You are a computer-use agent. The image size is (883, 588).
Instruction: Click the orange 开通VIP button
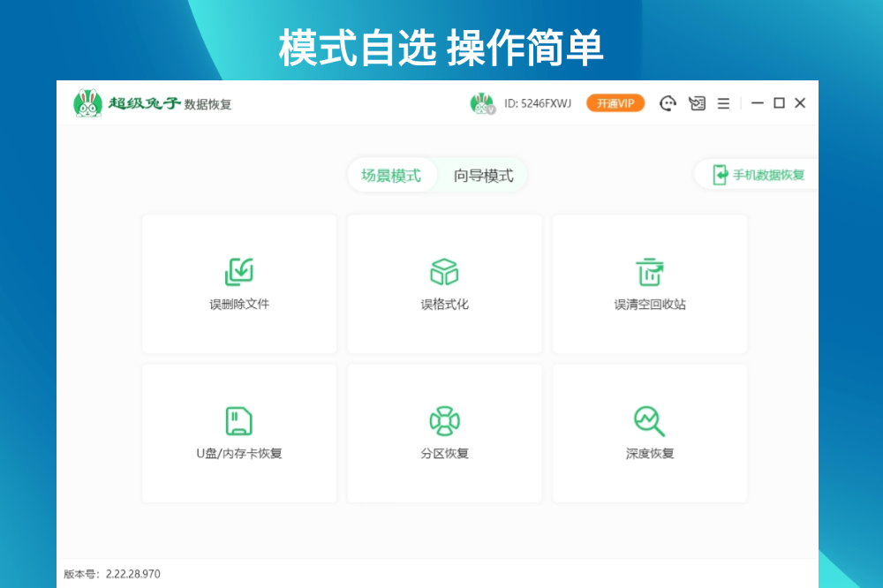tap(615, 103)
